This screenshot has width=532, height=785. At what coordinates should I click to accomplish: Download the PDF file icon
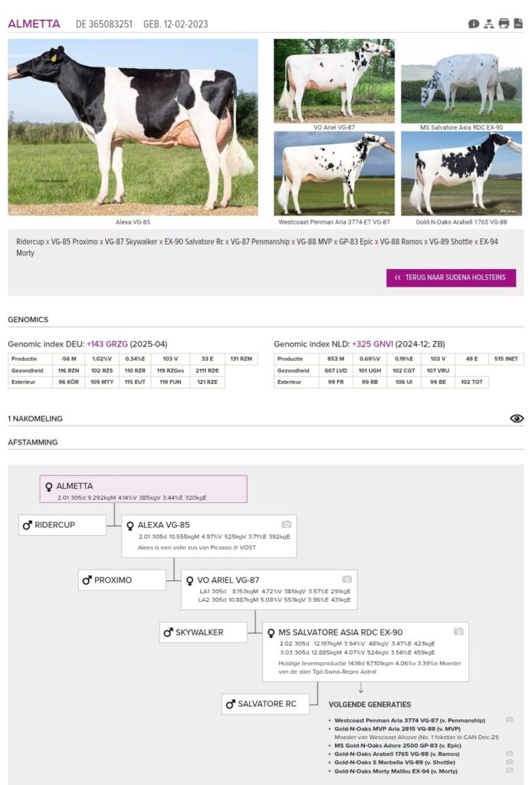pyautogui.click(x=518, y=24)
